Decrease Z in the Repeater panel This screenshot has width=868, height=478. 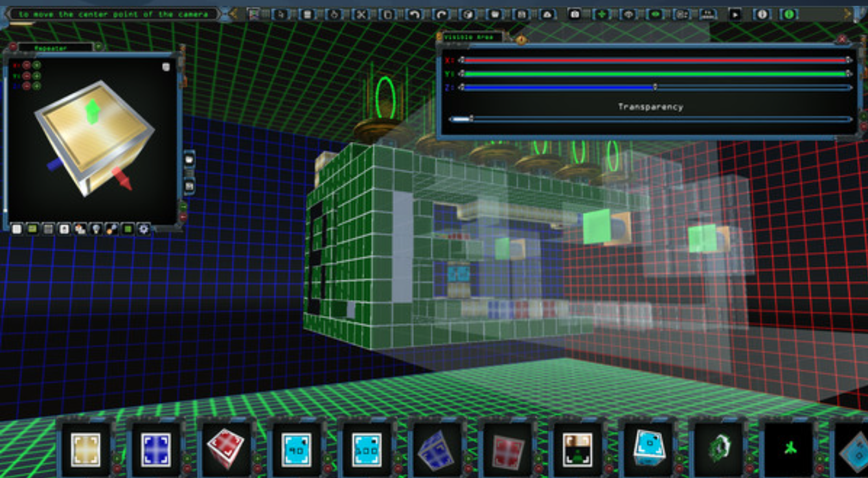coord(27,85)
